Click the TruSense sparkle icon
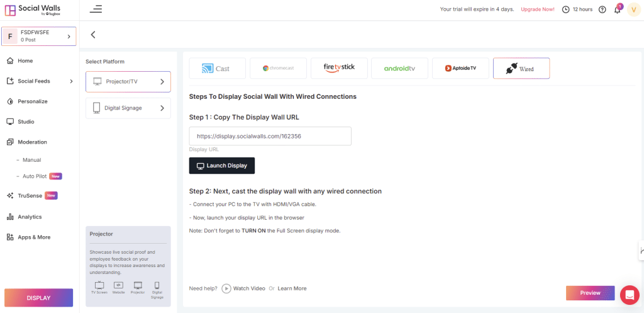The image size is (644, 313). point(10,196)
